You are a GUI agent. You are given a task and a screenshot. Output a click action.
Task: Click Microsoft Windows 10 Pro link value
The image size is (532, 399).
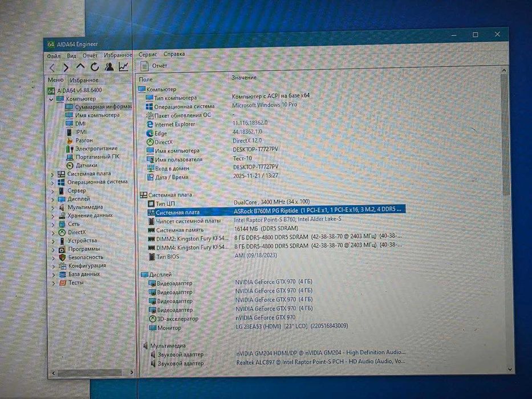265,105
